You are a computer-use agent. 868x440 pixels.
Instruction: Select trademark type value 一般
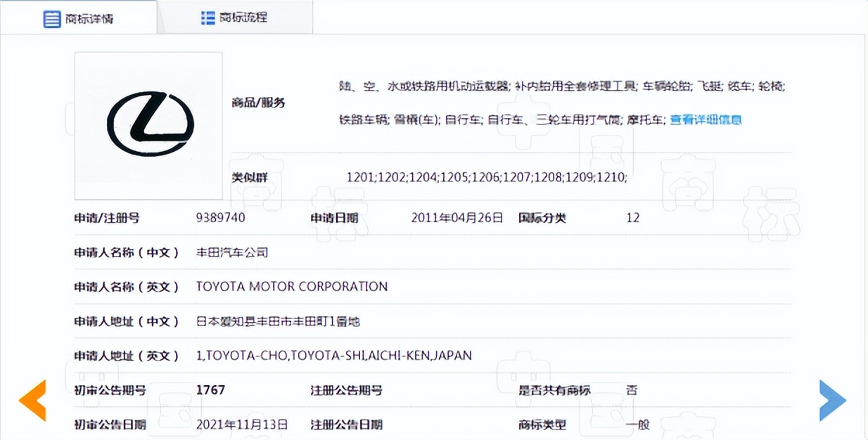coord(637,425)
